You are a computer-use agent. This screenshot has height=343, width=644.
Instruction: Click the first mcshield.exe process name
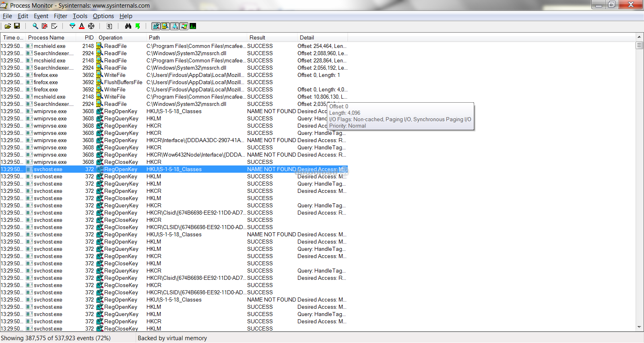coord(50,46)
